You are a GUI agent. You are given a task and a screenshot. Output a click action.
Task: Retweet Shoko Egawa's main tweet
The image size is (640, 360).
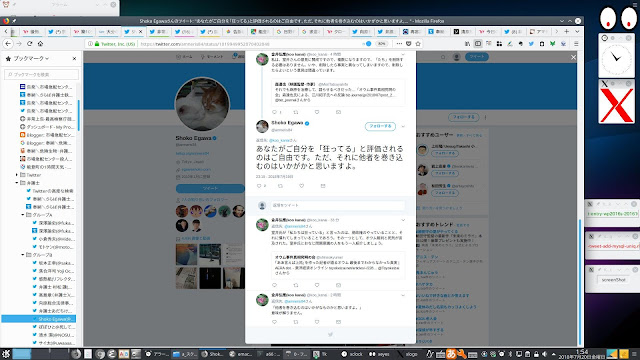tap(280, 186)
